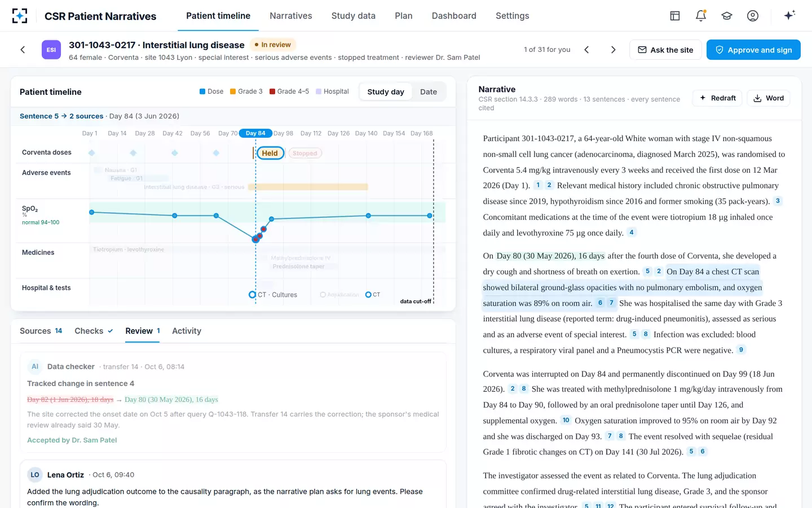This screenshot has height=508, width=812.
Task: Go to the Dashboard tab
Action: pos(454,16)
